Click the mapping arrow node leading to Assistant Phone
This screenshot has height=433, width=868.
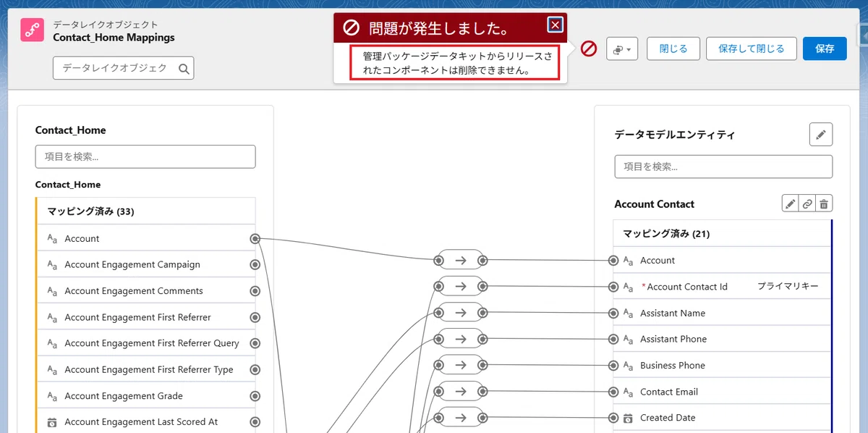(x=460, y=339)
